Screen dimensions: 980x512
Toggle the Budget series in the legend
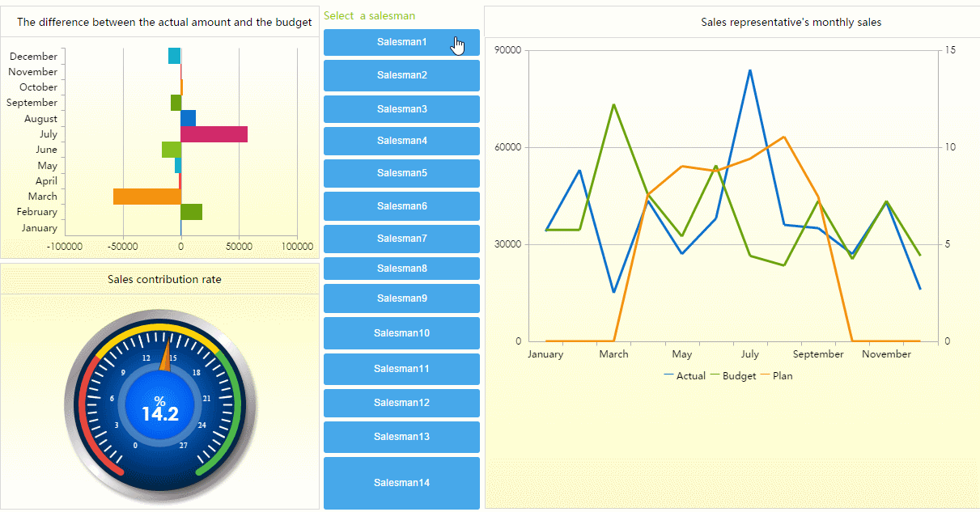(x=733, y=376)
